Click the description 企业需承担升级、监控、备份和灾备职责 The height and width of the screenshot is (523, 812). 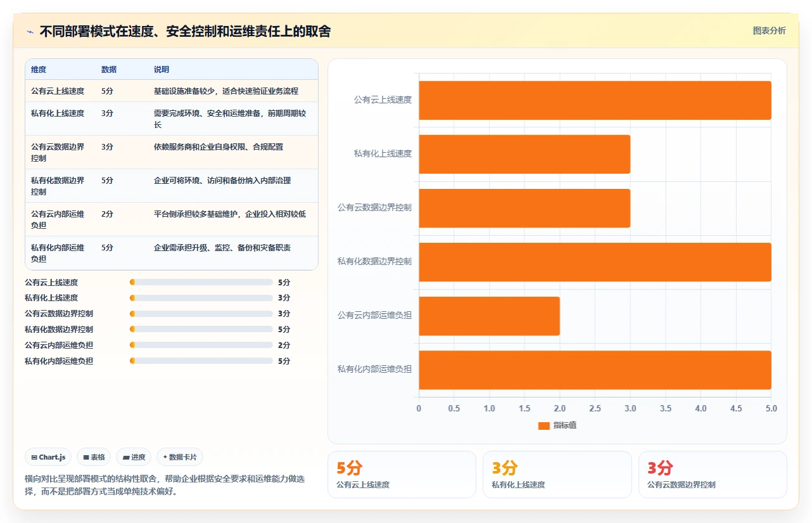[222, 247]
